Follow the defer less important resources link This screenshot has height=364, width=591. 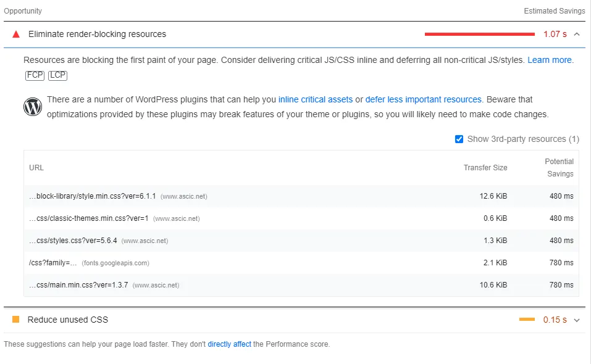423,99
